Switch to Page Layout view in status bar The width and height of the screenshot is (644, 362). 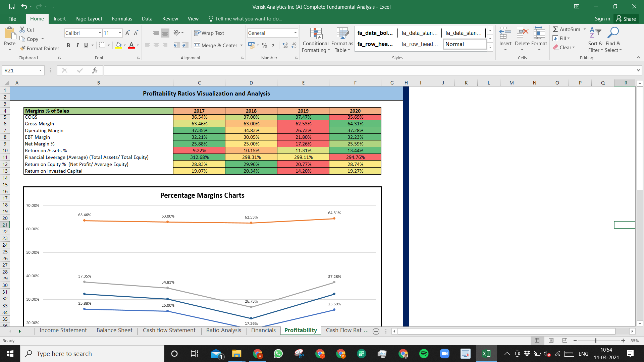551,341
